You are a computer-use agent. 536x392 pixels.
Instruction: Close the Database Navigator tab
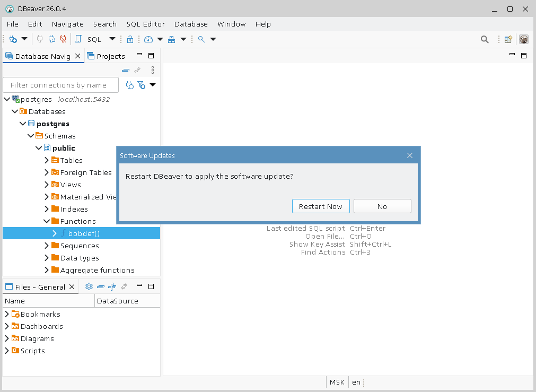(77, 56)
